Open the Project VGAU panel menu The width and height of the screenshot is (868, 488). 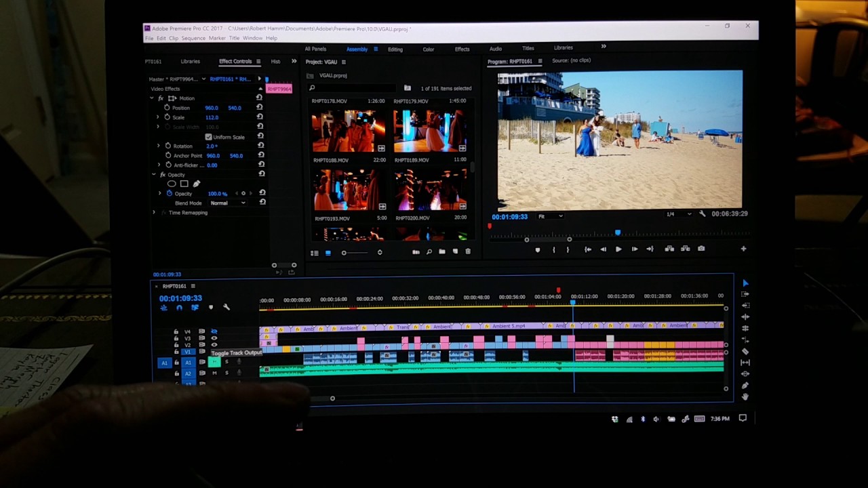(x=344, y=62)
